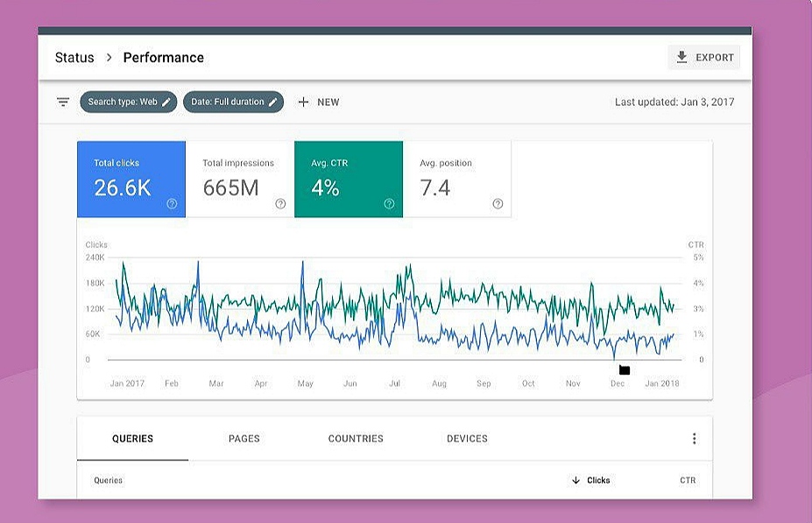Open help icon on Avg. position card
Image resolution: width=812 pixels, height=523 pixels.
point(498,203)
